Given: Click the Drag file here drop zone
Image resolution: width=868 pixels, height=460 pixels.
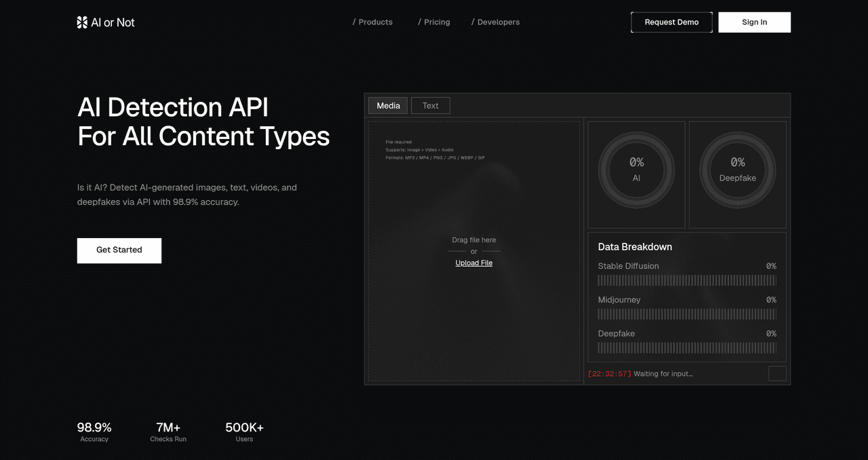Looking at the screenshot, I should tap(474, 251).
